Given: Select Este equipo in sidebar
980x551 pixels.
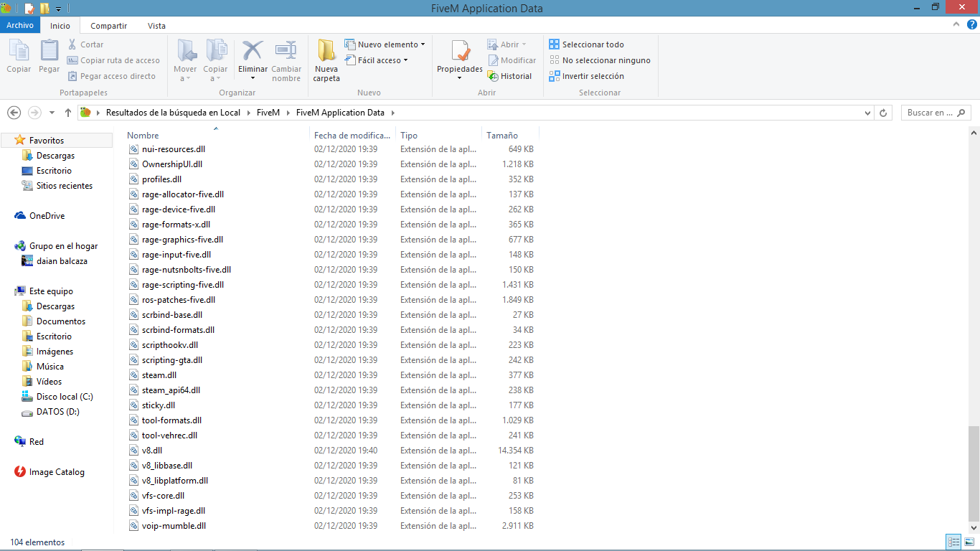Looking at the screenshot, I should [51, 291].
